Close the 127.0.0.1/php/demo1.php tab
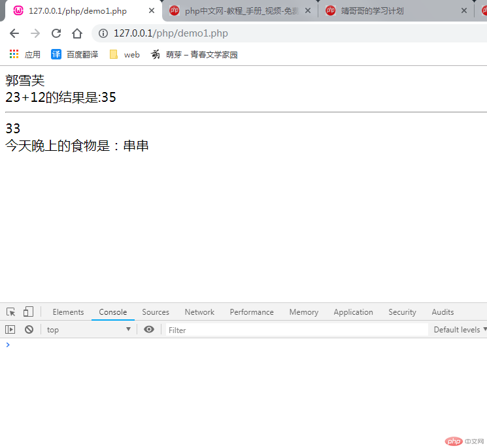The height and width of the screenshot is (448, 487). (x=152, y=11)
